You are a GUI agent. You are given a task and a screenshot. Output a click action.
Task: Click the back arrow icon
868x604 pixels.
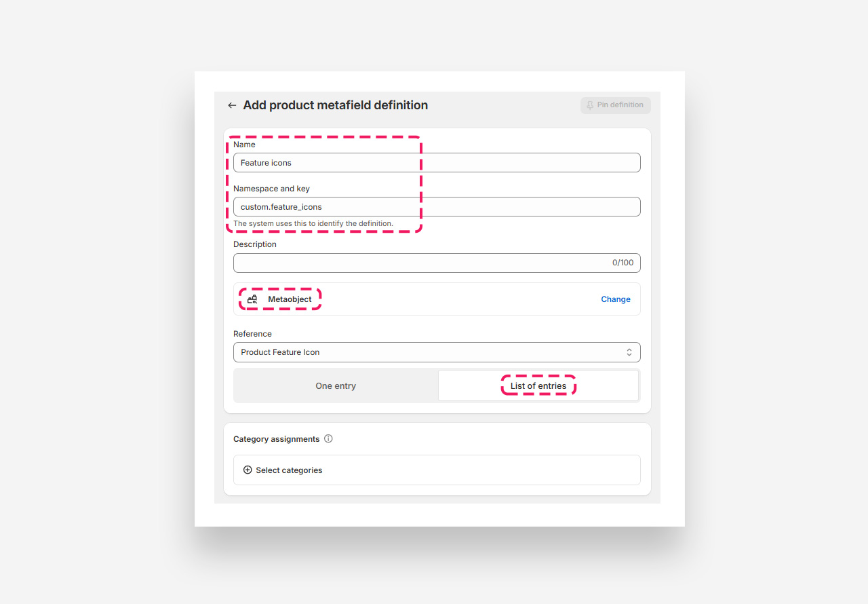click(x=232, y=105)
